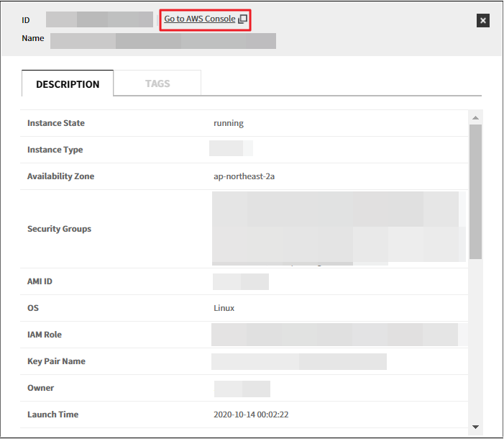Image resolution: width=504 pixels, height=439 pixels.
Task: Click the AMI ID label
Action: click(x=40, y=281)
